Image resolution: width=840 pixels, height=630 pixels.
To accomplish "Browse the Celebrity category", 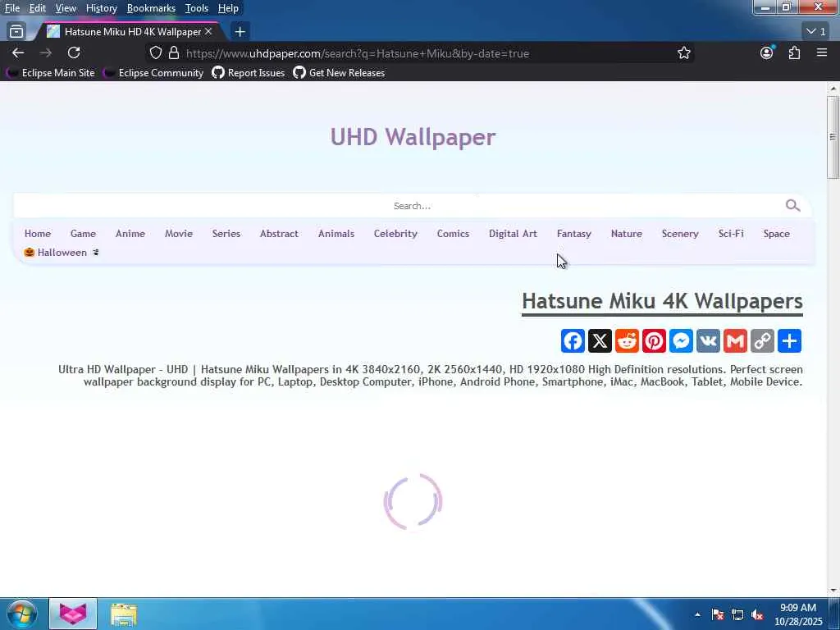I will (x=395, y=234).
